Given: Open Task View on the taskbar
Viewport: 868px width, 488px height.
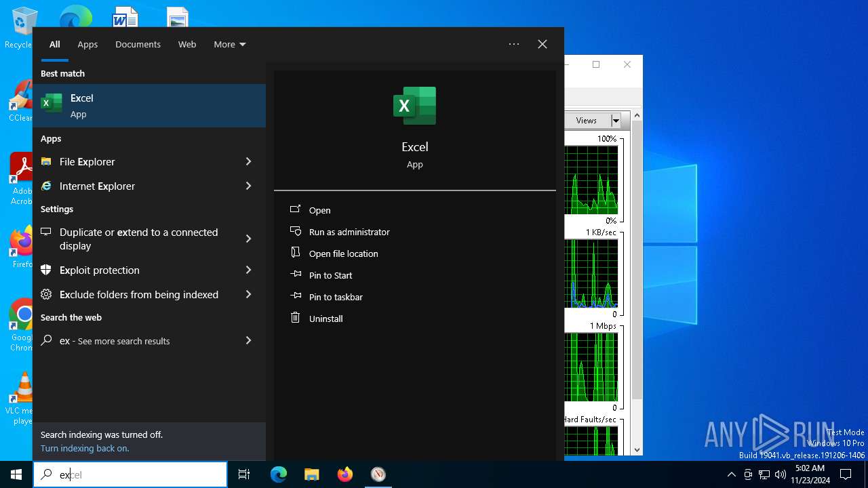Looking at the screenshot, I should click(244, 474).
